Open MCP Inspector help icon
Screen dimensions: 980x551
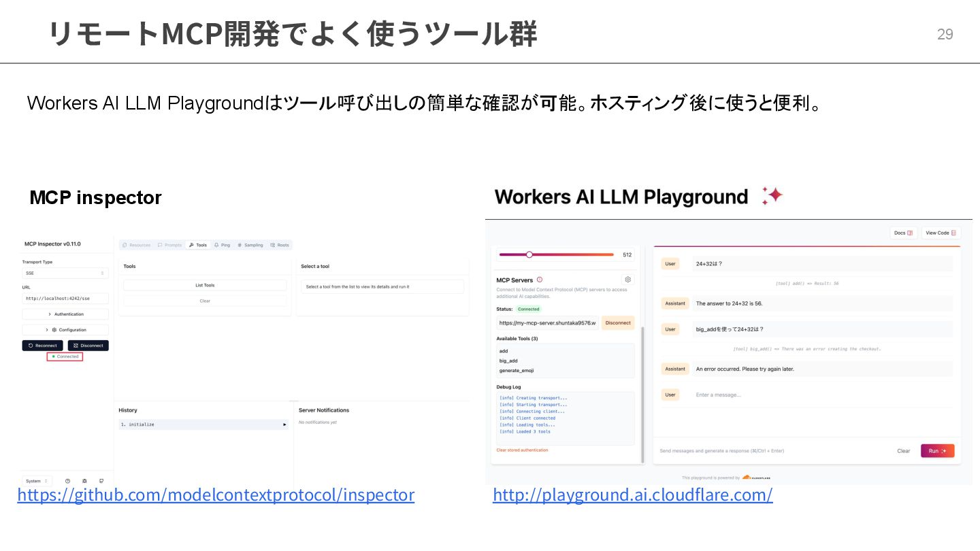point(67,481)
